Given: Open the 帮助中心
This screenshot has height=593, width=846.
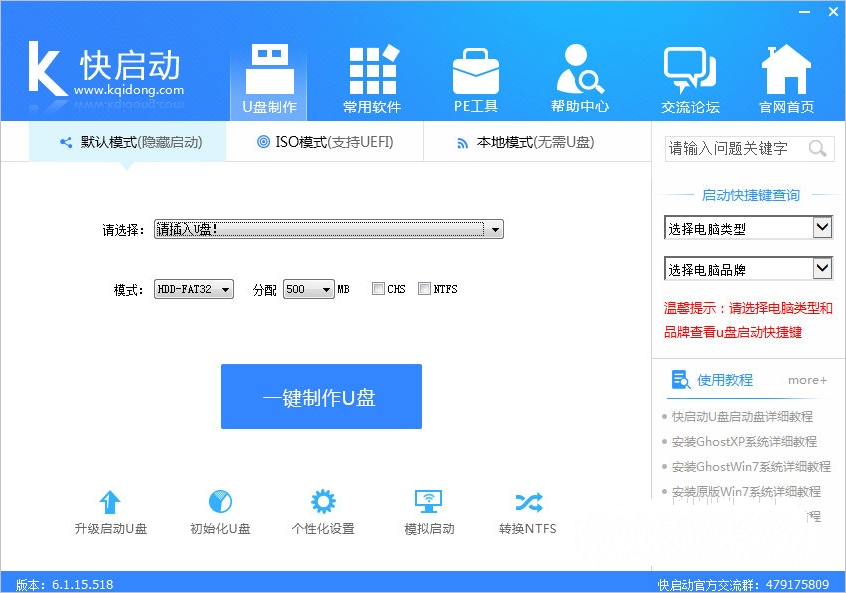Looking at the screenshot, I should (x=580, y=75).
